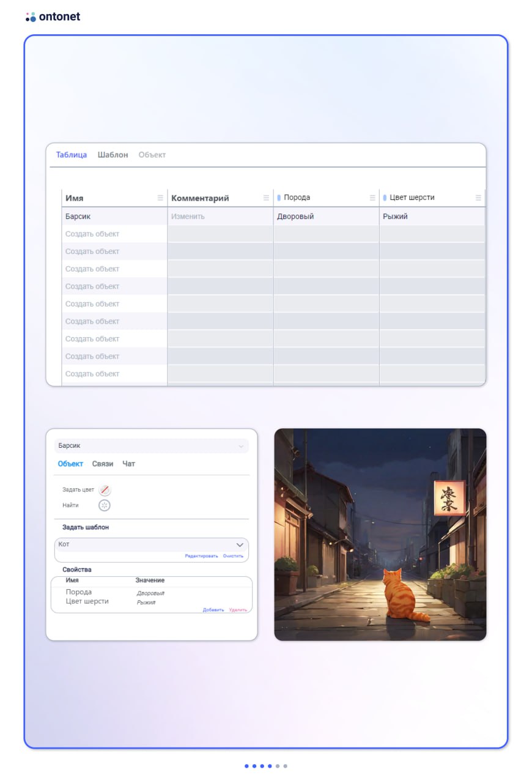Open the Связи tab
Screen dimensions: 532x783
click(x=103, y=464)
